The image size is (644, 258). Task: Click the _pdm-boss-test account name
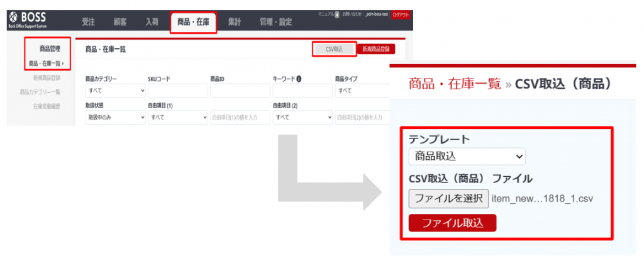376,14
